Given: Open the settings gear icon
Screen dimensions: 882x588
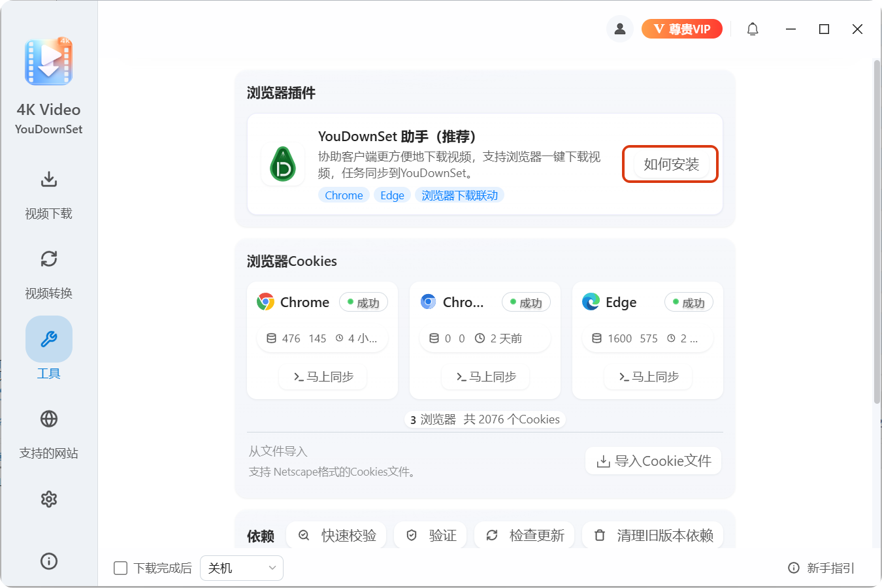Looking at the screenshot, I should (48, 498).
